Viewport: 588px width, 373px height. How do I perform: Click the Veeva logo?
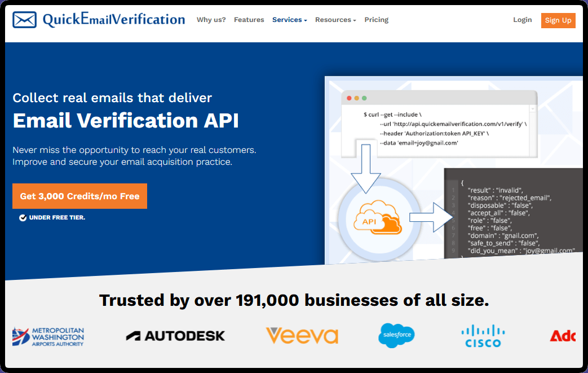coord(302,336)
